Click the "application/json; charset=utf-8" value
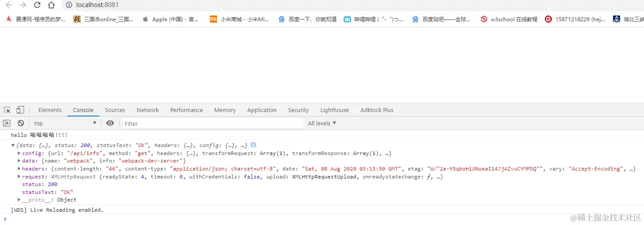 [223, 169]
